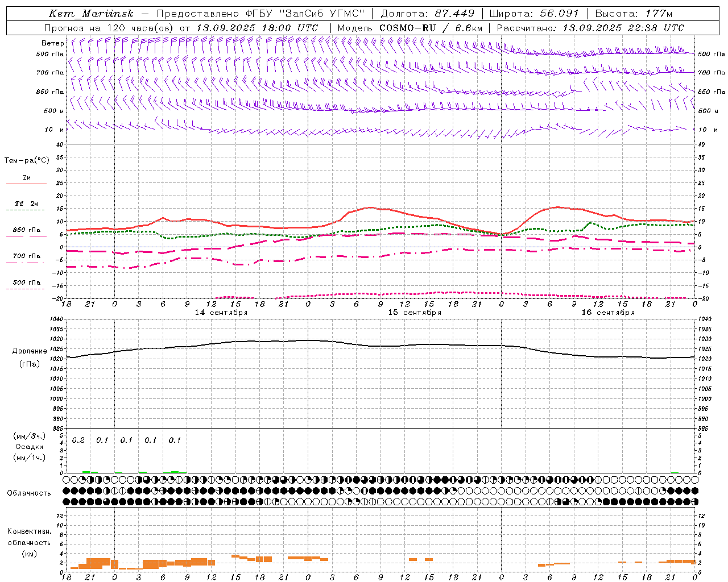Select the text ФГБУ "ЗапСиб УГМС"
The width and height of the screenshot is (728, 582).
point(306,14)
